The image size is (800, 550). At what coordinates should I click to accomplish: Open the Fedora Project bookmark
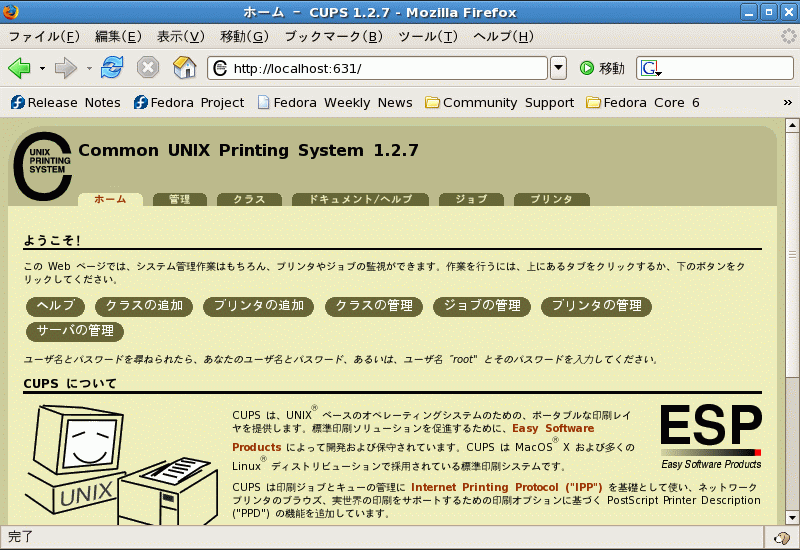tap(189, 103)
